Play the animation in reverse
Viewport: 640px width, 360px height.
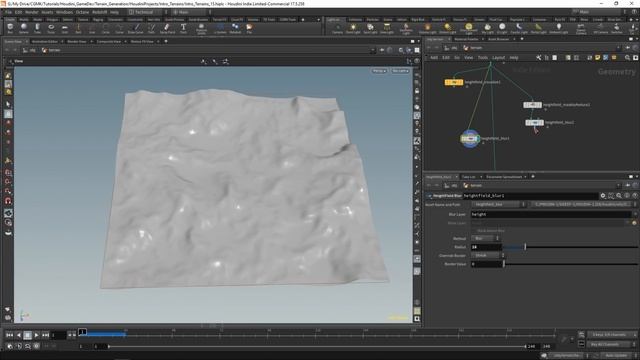pyautogui.click(x=18, y=335)
